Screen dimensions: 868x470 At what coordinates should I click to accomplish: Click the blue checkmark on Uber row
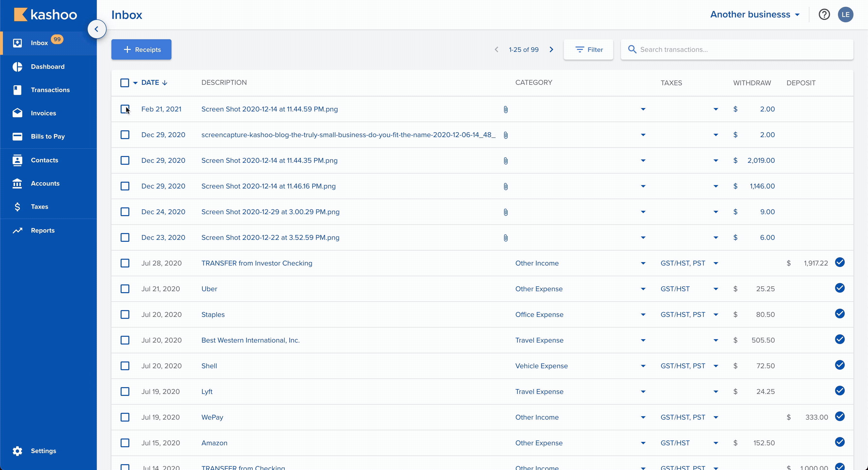[x=840, y=288]
